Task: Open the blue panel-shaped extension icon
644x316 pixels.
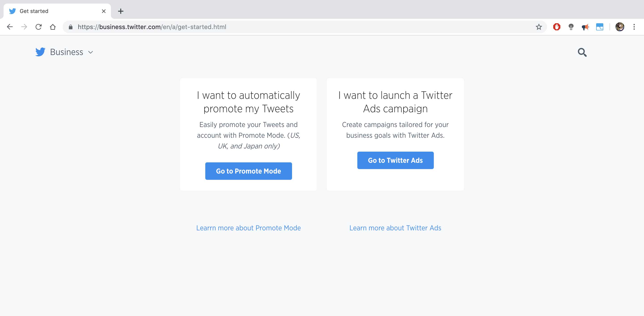Action: tap(600, 27)
